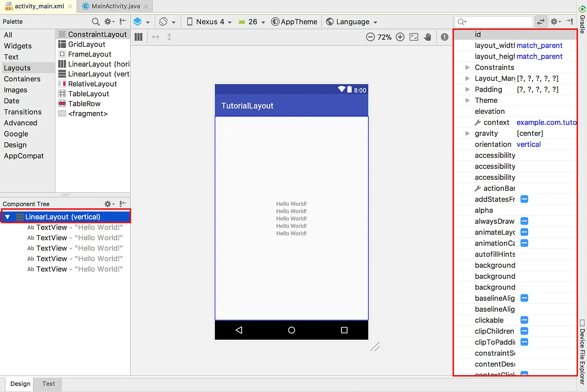Viewport: 587px width, 392px height.
Task: Open the lint warnings panel icon
Action: pos(444,37)
